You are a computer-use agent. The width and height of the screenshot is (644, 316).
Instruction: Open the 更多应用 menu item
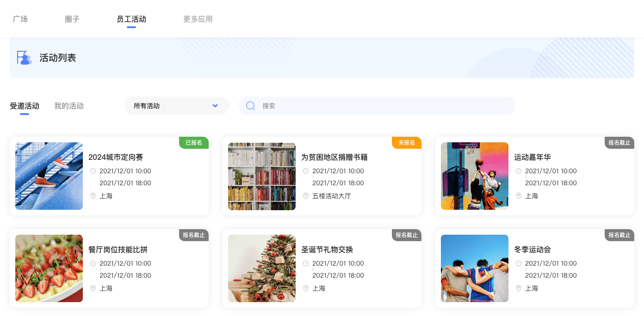point(198,19)
